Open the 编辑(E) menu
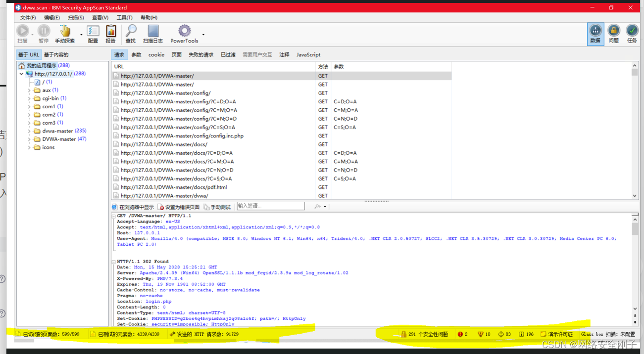644x354 pixels. click(x=51, y=17)
